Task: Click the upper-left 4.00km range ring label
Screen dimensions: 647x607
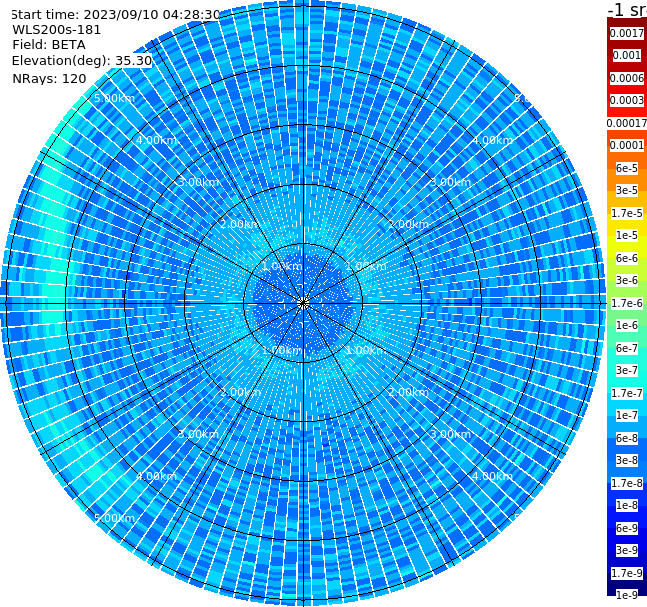Action: point(156,140)
